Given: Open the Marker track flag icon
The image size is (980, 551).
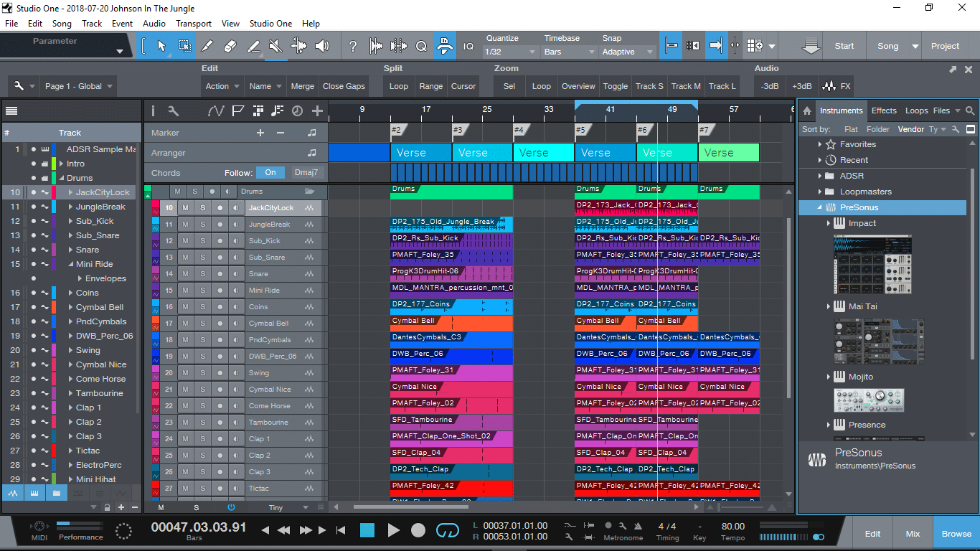Looking at the screenshot, I should (239, 111).
